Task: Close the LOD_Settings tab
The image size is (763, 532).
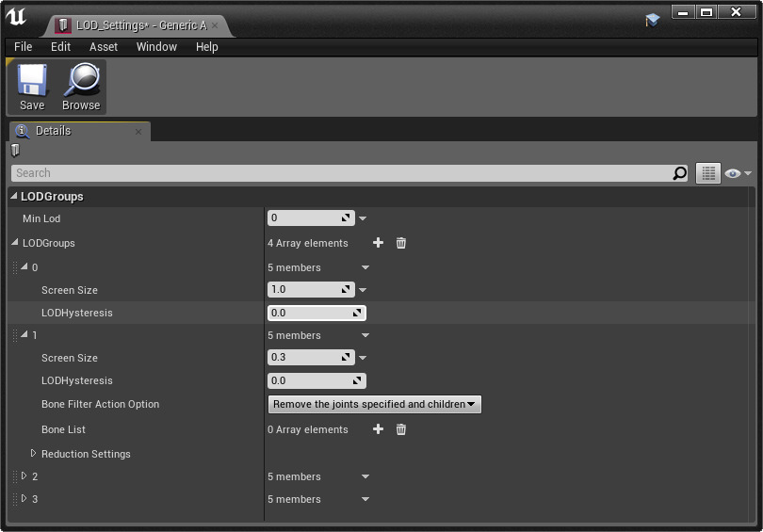Action: [215, 25]
